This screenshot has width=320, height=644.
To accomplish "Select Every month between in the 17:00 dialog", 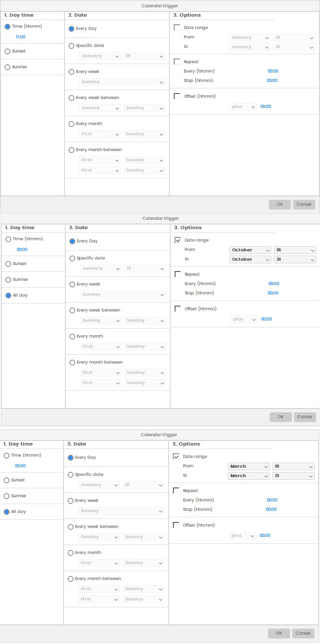I will (x=71, y=150).
